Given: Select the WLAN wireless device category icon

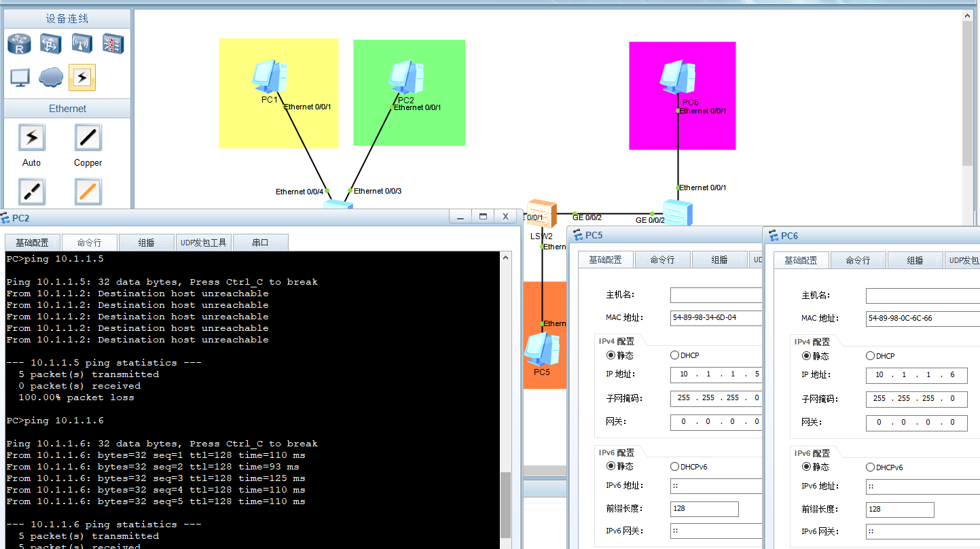Looking at the screenshot, I should 81,44.
